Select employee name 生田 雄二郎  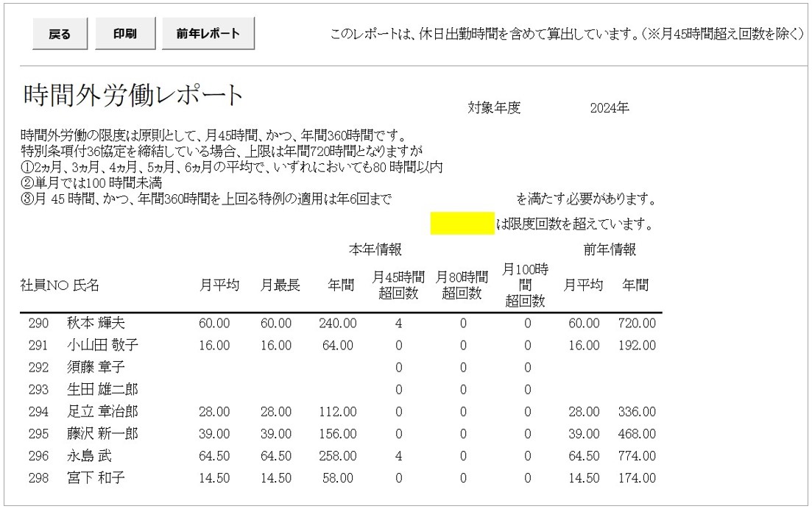coord(102,390)
